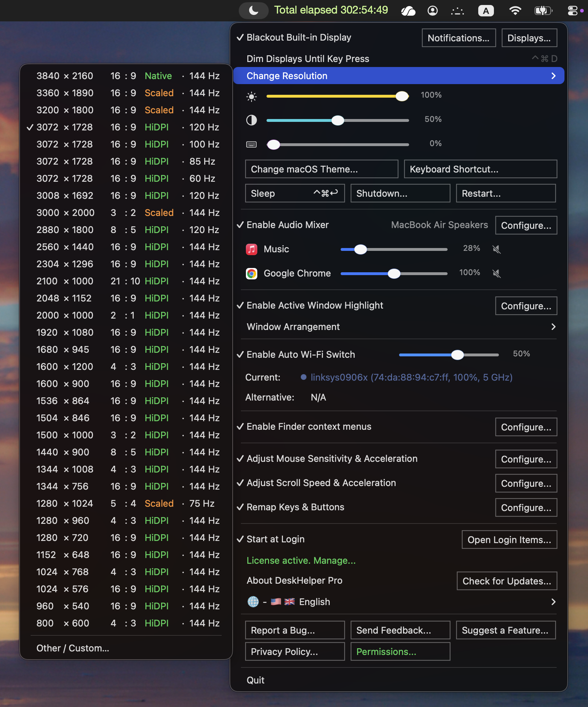Screen dimensions: 588x707
Task: Click Quit menu item
Action: (x=399, y=680)
